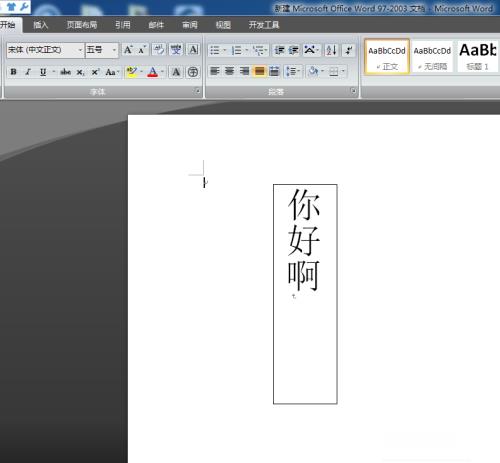This screenshot has width=500, height=463.
Task: Click the numbered list icon
Action: [237, 50]
